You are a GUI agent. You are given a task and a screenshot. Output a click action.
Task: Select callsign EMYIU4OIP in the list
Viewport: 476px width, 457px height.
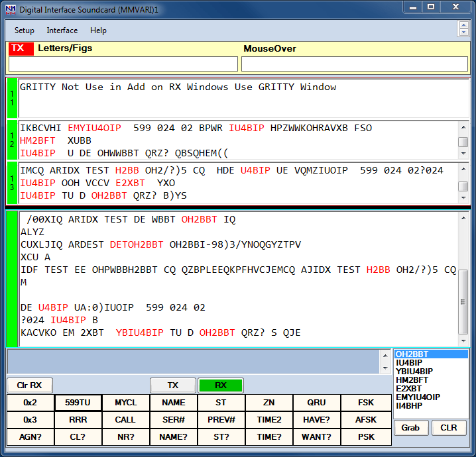431,397
